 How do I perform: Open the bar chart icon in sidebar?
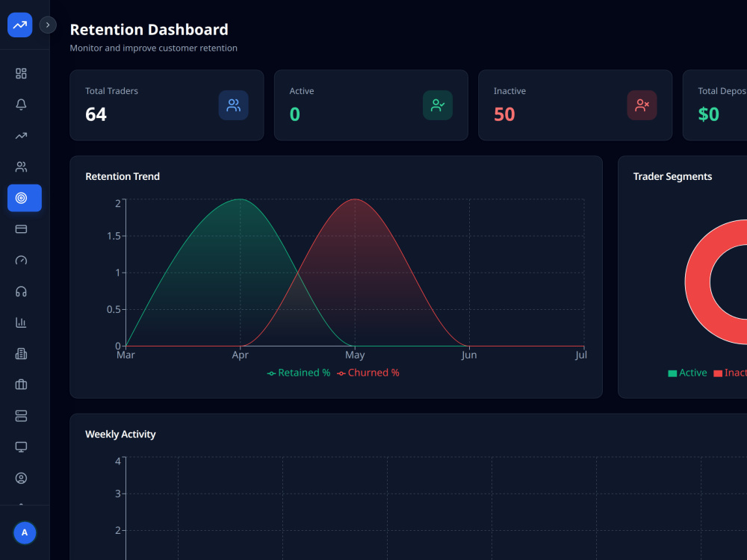pos(21,323)
